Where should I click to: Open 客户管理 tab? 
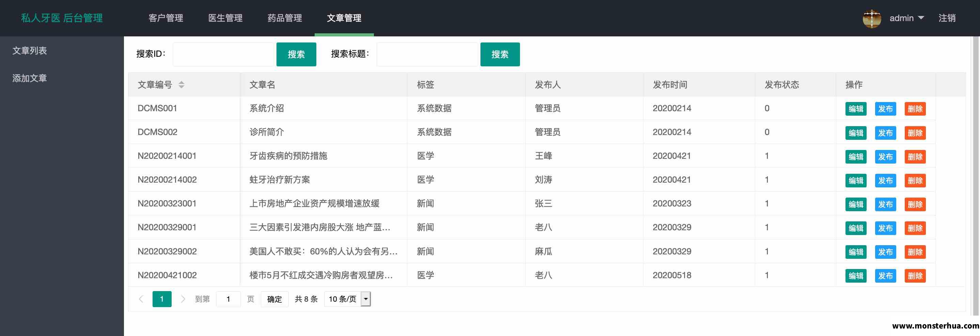[x=166, y=18]
